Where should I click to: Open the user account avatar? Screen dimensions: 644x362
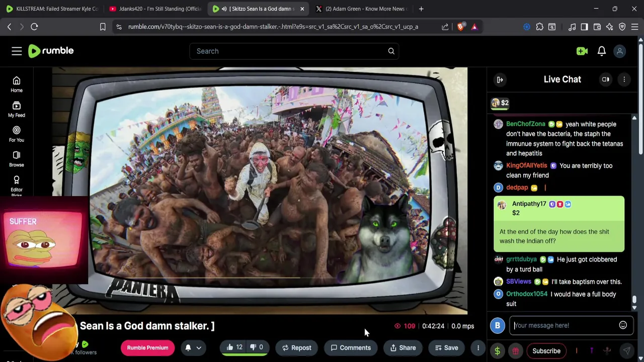coord(620,51)
